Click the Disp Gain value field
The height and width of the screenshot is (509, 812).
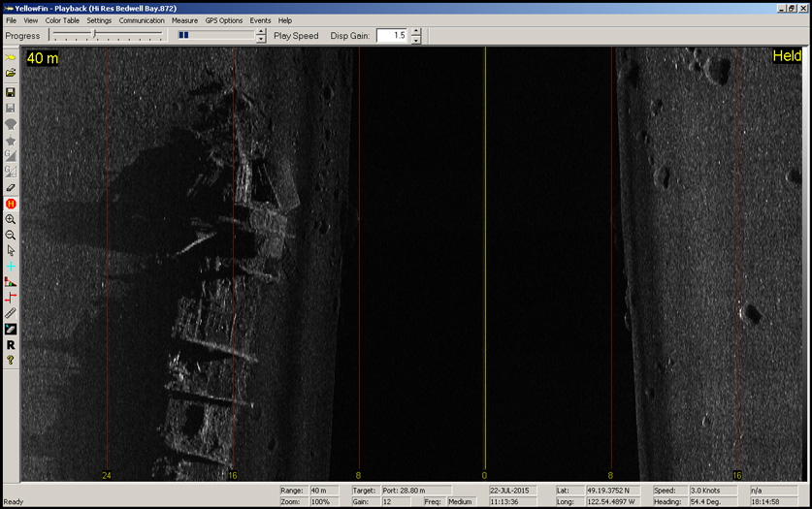tap(391, 36)
